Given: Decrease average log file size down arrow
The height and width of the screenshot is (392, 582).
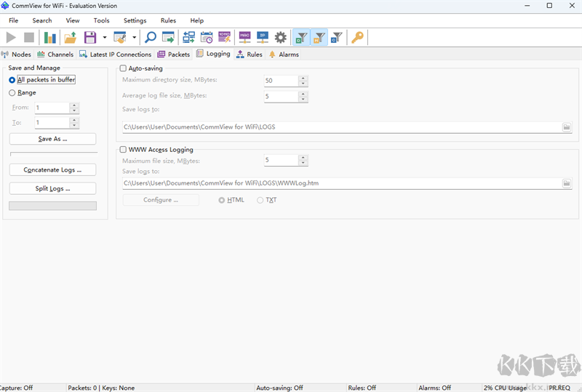Looking at the screenshot, I should [x=303, y=99].
